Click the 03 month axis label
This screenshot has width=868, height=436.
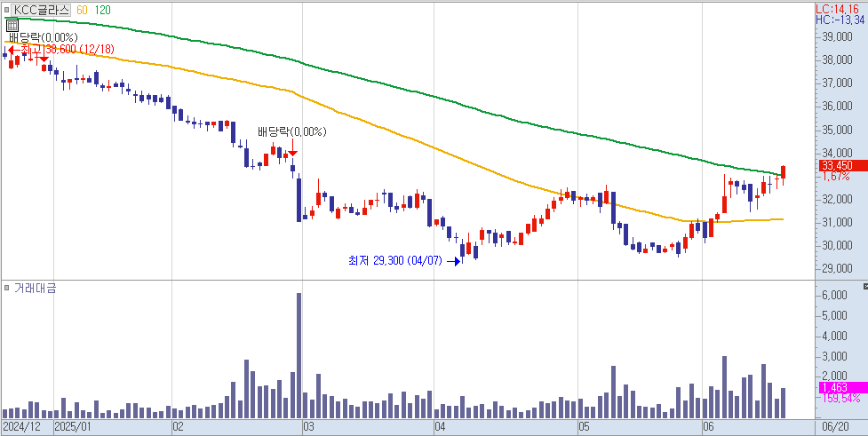coord(308,427)
